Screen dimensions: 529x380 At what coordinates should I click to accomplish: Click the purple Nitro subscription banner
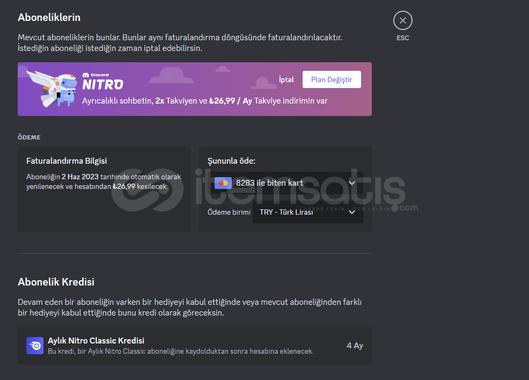coord(195,89)
